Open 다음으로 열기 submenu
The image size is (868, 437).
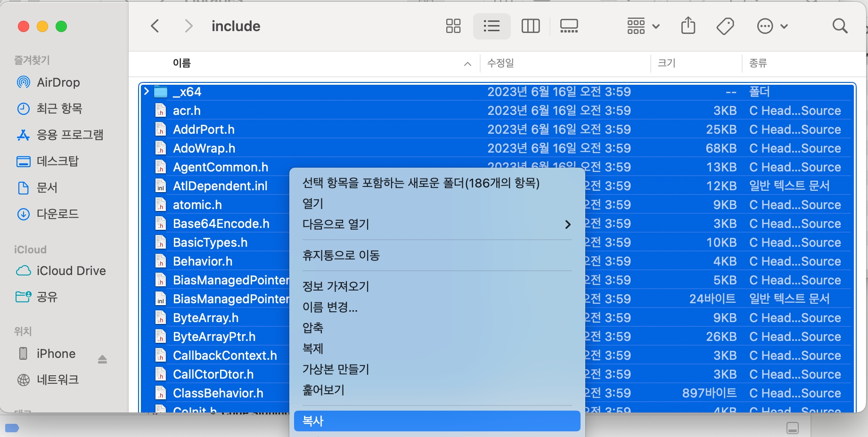pos(436,224)
